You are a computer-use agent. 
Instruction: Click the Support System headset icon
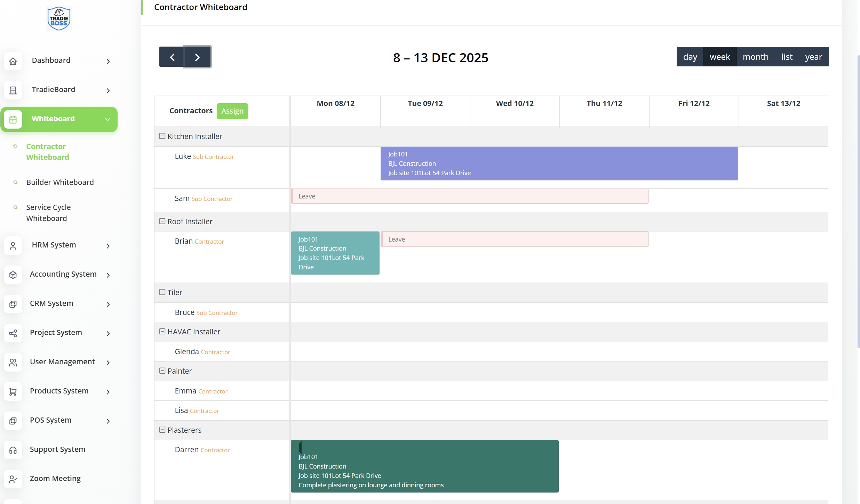[x=13, y=450]
